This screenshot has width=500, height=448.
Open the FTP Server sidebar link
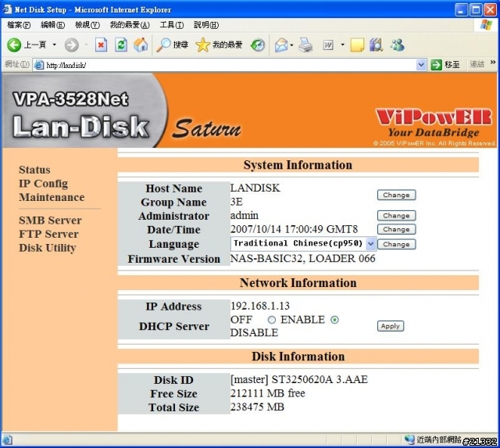tap(48, 234)
